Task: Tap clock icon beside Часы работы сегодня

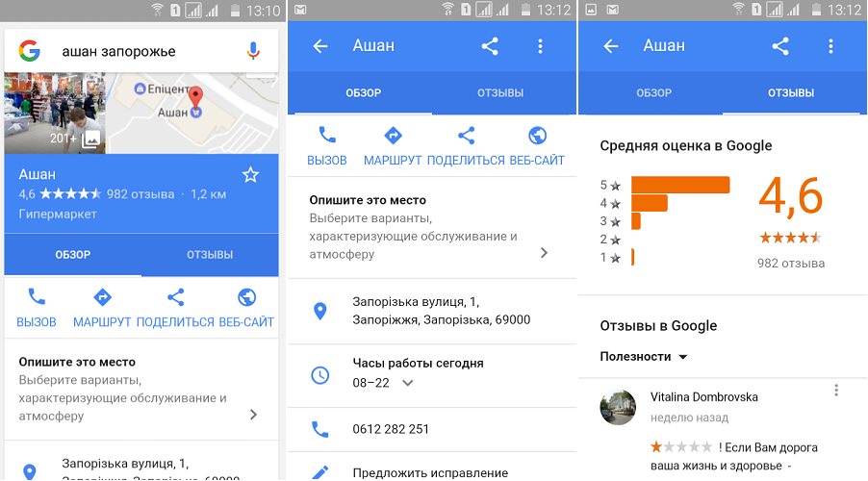Action: click(x=319, y=375)
